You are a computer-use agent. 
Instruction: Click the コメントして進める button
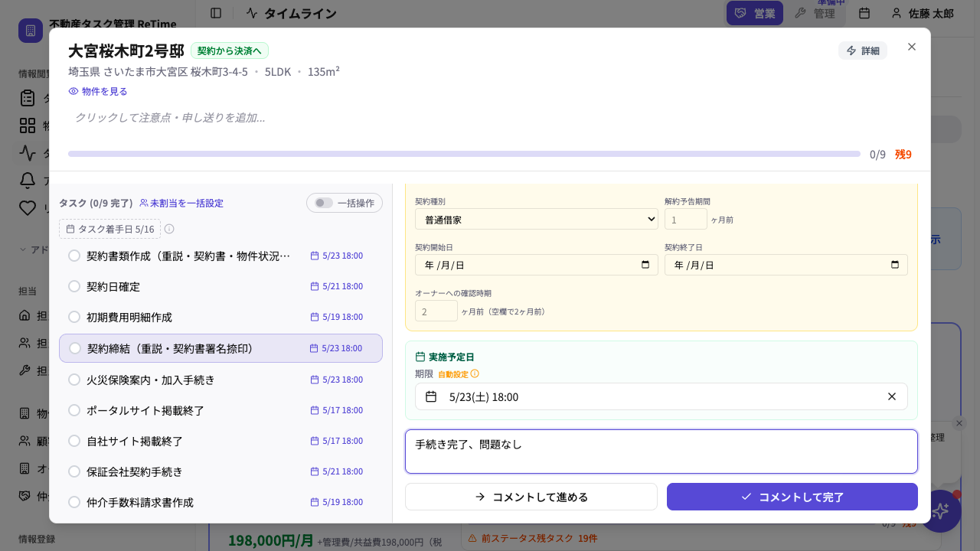pos(531,497)
